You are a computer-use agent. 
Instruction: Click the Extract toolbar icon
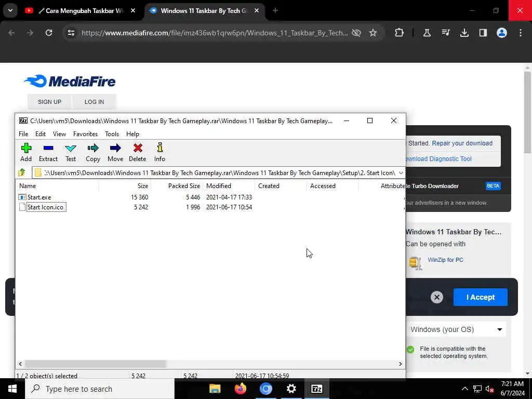point(48,152)
